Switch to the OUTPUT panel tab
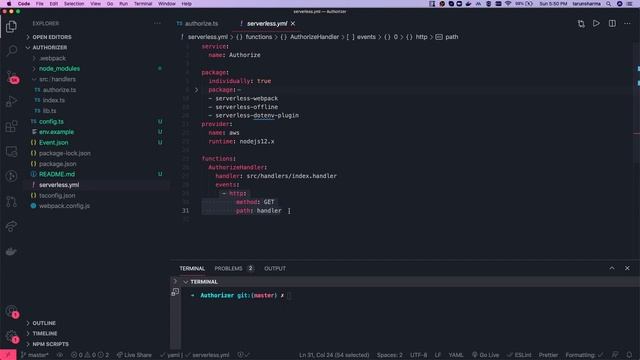 coord(275,269)
